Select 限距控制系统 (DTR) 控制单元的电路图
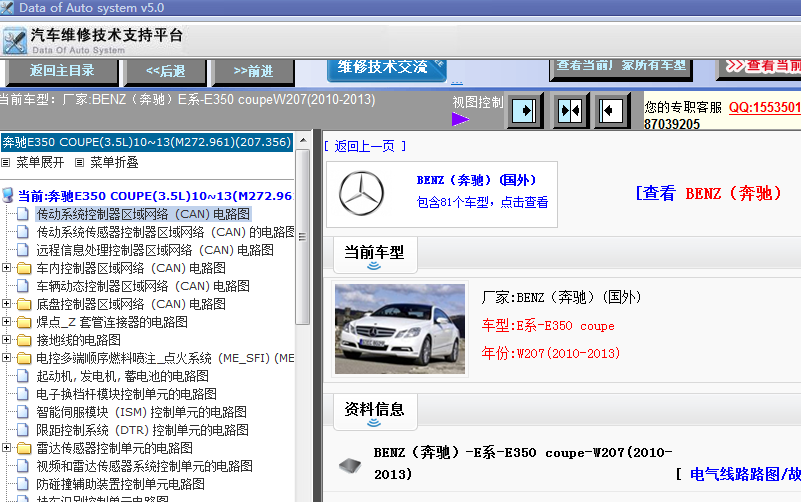Screen dimensions: 801x502 tap(142, 430)
